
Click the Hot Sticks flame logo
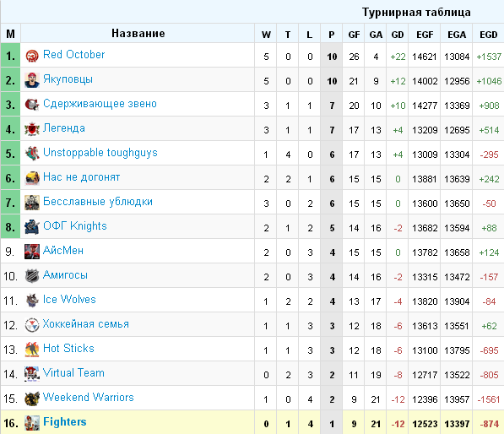point(32,350)
